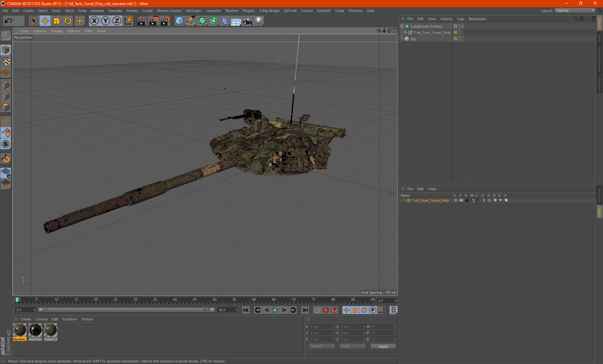Screen dimensions: 603x364
Task: Open Scale mode dropdown
Action: coord(352,346)
